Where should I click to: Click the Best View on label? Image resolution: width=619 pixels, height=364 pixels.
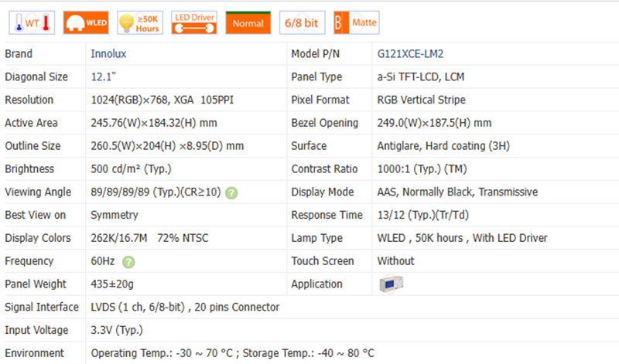click(36, 215)
